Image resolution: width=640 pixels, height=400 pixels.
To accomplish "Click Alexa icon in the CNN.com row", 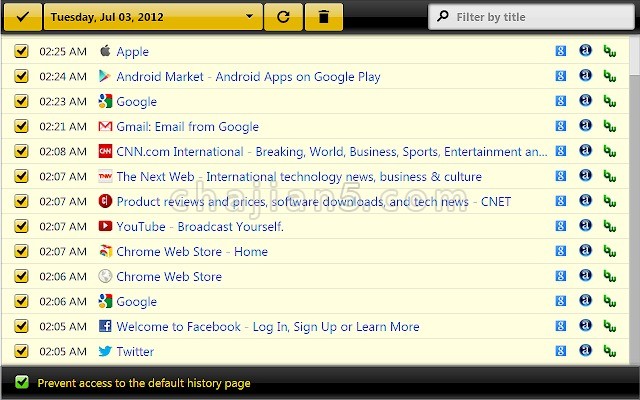I will tap(585, 151).
